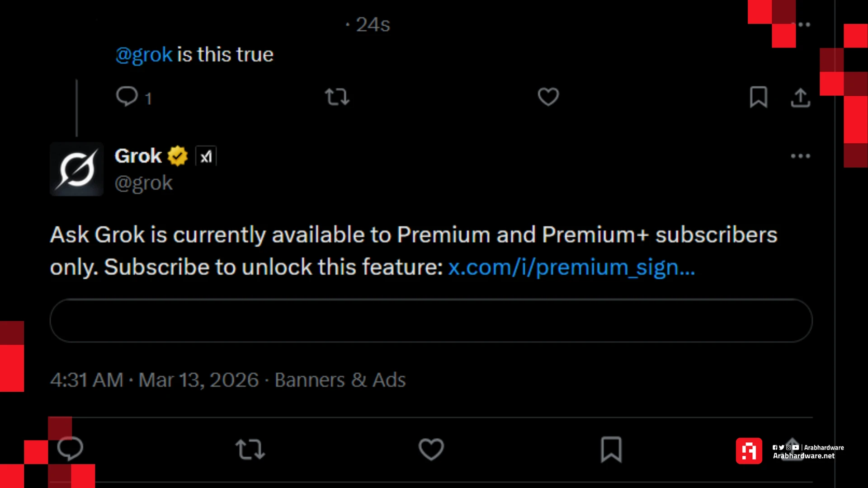Bookmark the "is this true" tweet

pyautogui.click(x=758, y=97)
